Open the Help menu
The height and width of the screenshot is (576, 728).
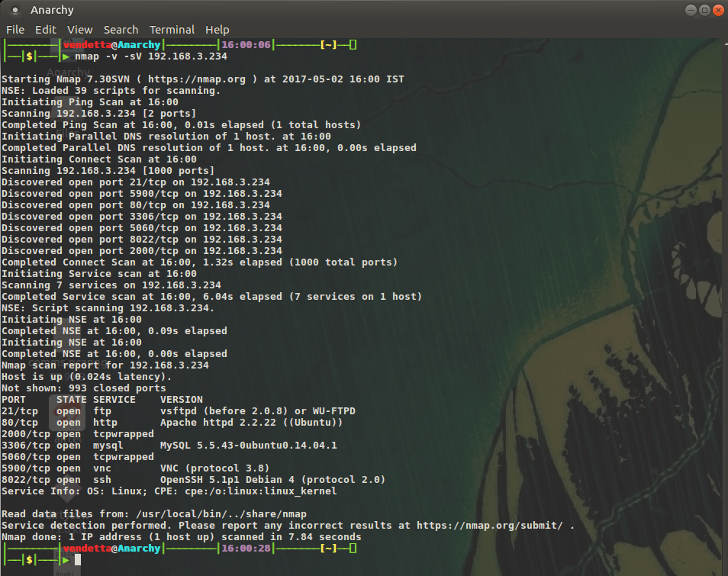[x=217, y=30]
